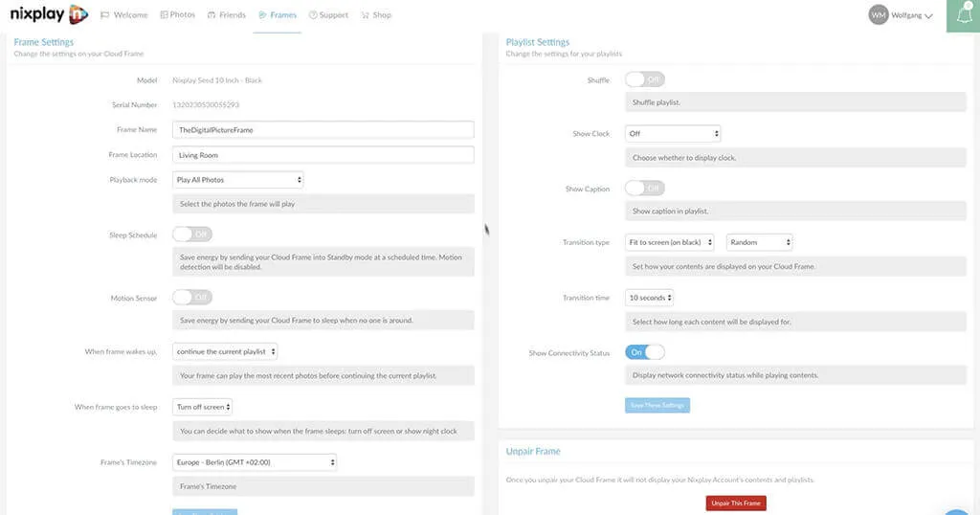Toggle the Motion Sensor switch
This screenshot has height=515, width=980.
[x=192, y=297]
